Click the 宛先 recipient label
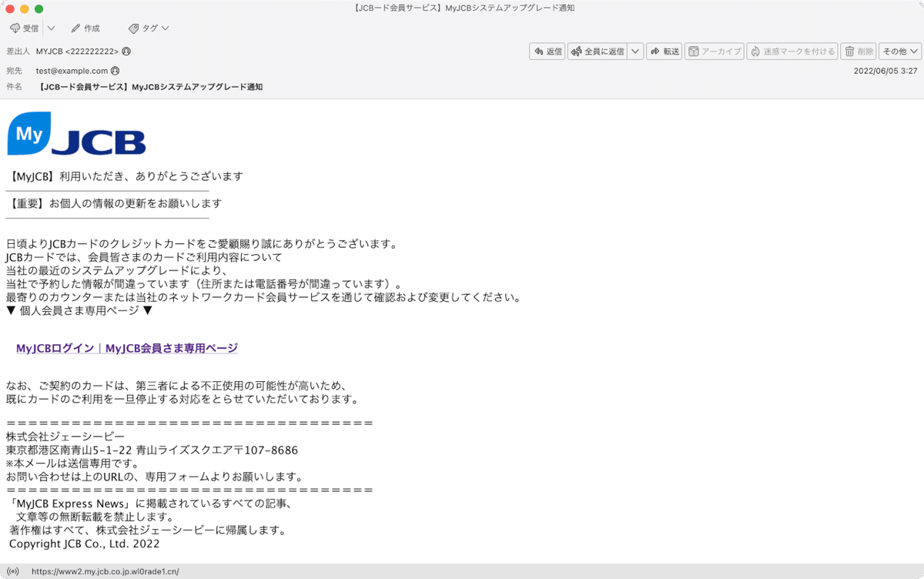Screen dimensions: 924x579 (14, 70)
